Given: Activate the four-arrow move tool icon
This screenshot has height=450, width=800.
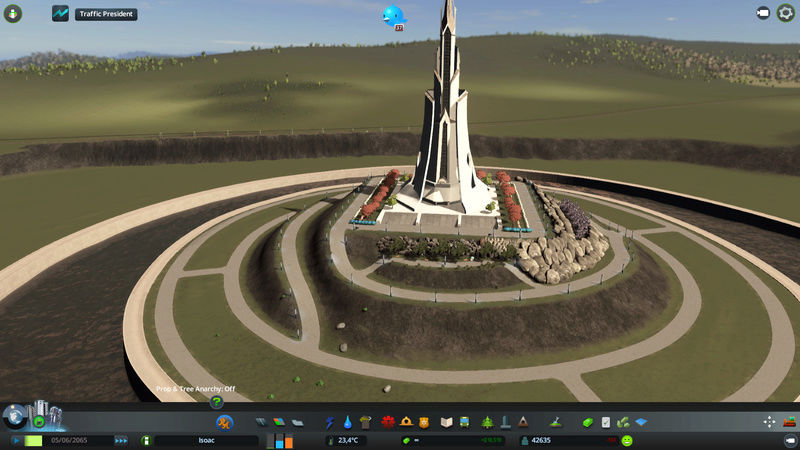Looking at the screenshot, I should coord(769,422).
